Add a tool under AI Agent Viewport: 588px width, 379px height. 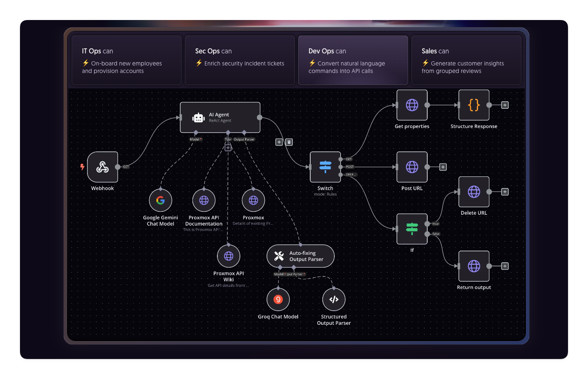(228, 148)
